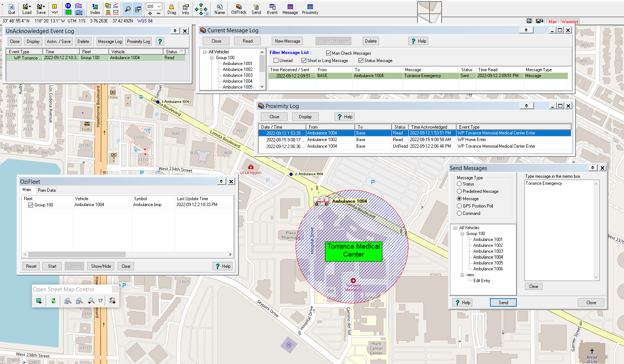Click the blue circle 12 toolbar icon
The height and width of the screenshot is (364, 624).
pos(68,6)
